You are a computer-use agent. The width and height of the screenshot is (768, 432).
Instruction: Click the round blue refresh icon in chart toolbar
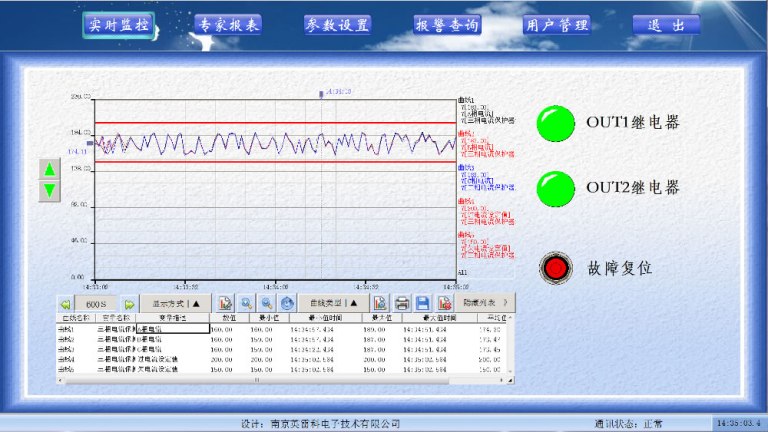pyautogui.click(x=287, y=302)
